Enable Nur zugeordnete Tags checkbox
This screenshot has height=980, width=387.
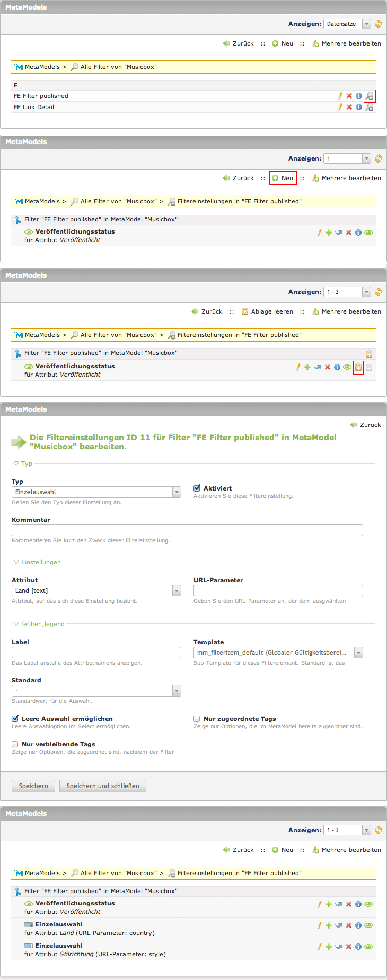tap(197, 719)
